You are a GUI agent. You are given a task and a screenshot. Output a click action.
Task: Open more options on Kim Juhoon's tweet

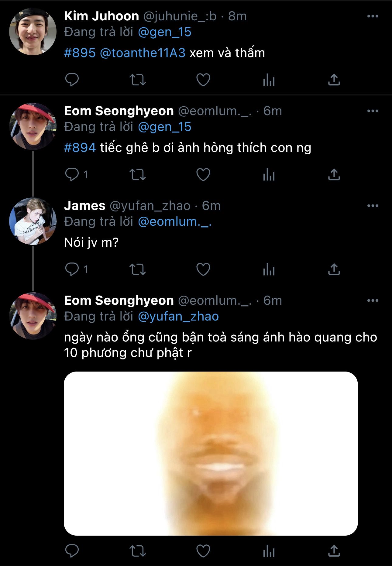pos(373,16)
